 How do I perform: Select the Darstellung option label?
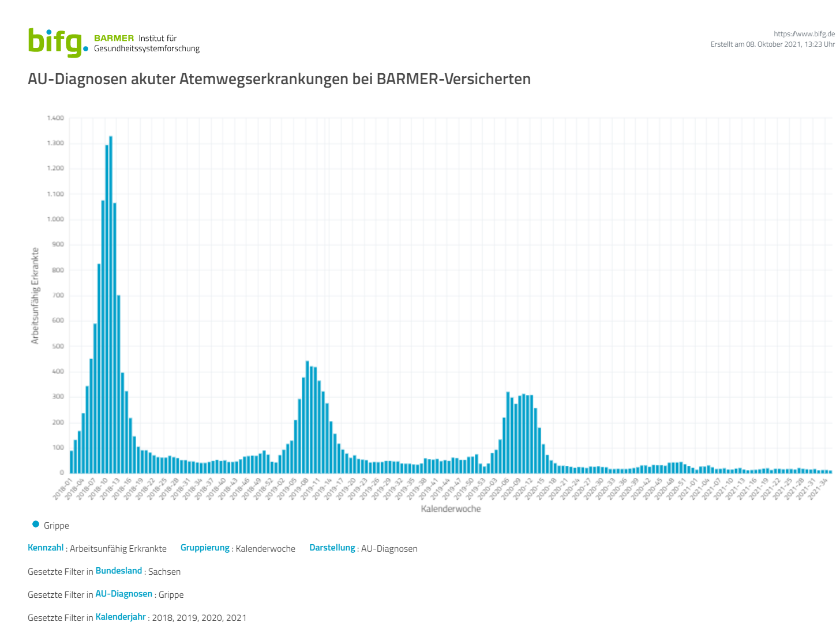tap(332, 548)
